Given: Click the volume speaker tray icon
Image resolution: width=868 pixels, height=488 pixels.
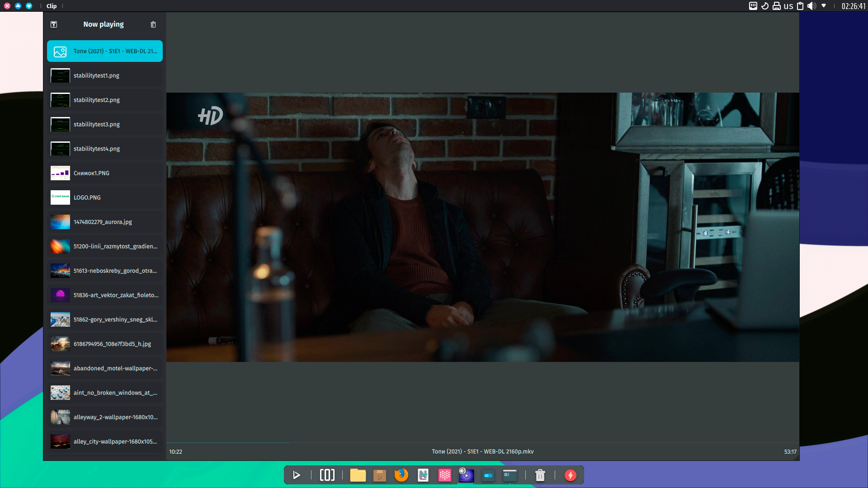Looking at the screenshot, I should (x=811, y=6).
